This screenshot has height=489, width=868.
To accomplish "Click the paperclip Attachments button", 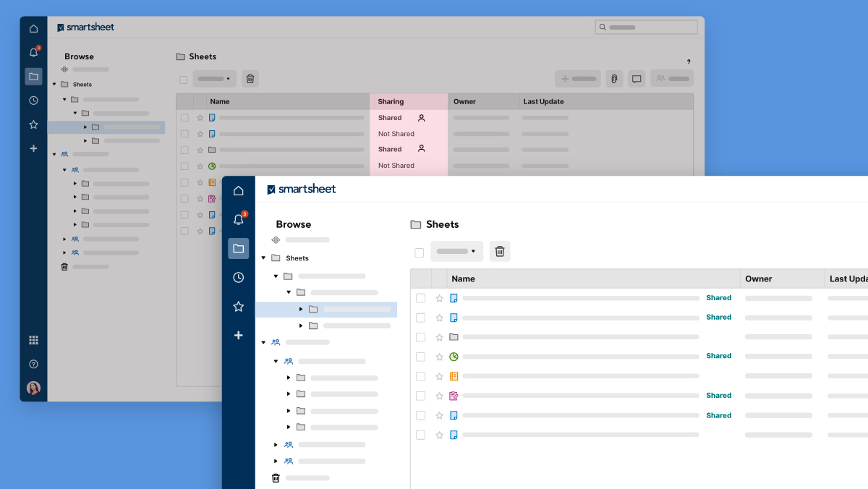I will click(613, 79).
